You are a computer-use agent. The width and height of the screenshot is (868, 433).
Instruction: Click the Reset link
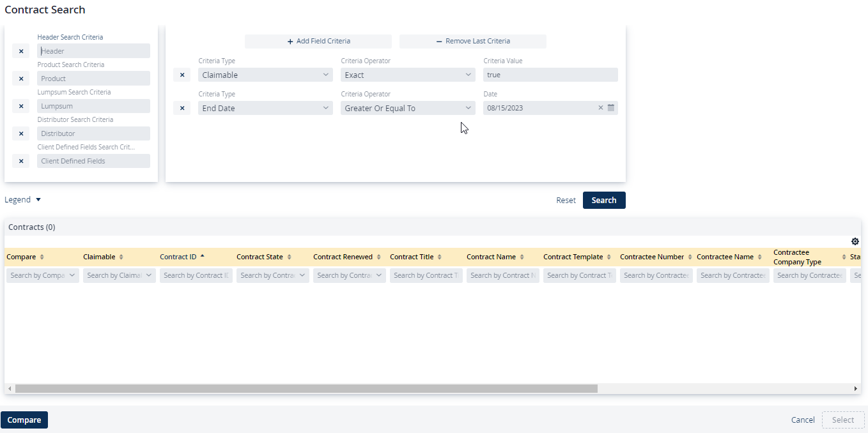click(x=566, y=201)
